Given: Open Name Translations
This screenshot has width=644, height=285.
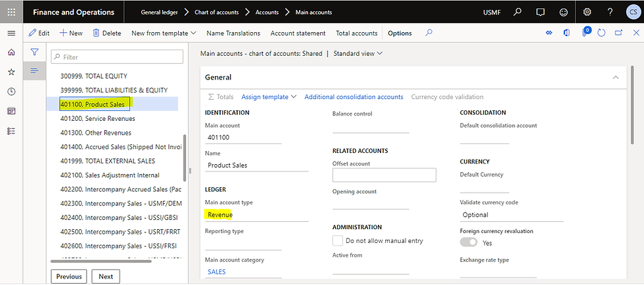Looking at the screenshot, I should tap(233, 33).
